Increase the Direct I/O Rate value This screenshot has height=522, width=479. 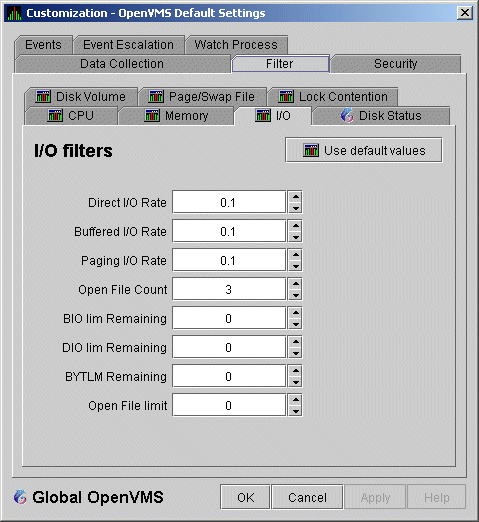coord(295,196)
